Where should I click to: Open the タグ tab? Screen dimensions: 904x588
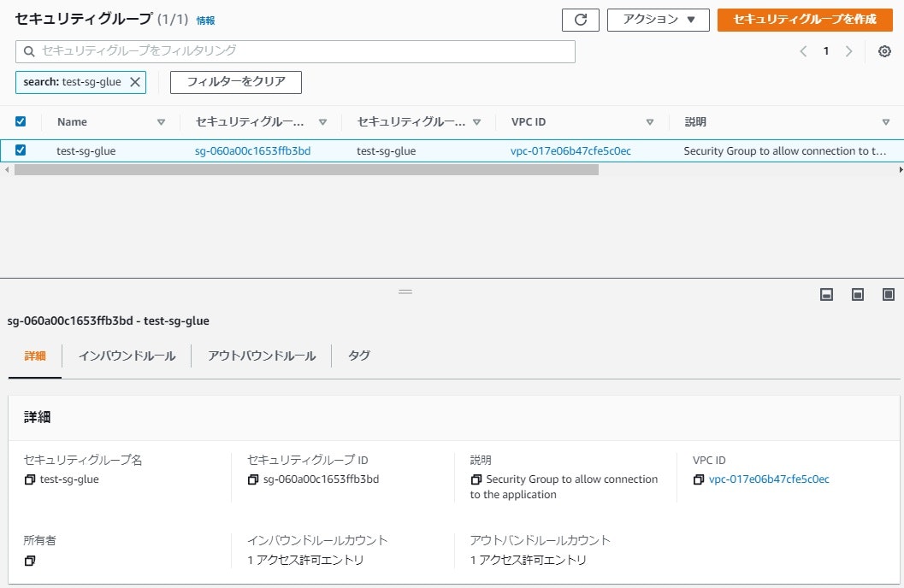coord(358,356)
